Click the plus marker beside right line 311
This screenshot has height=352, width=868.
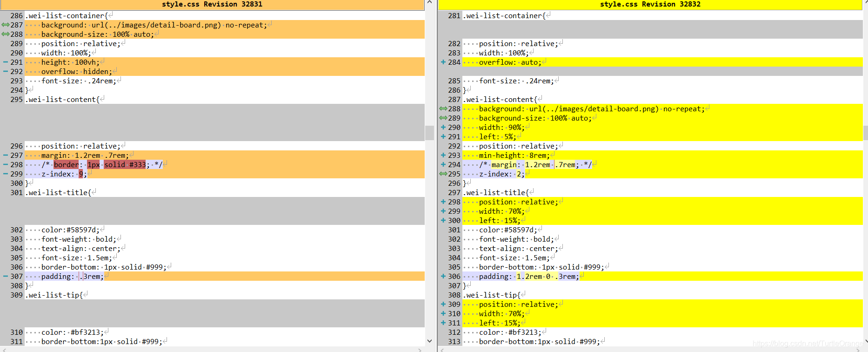[443, 323]
